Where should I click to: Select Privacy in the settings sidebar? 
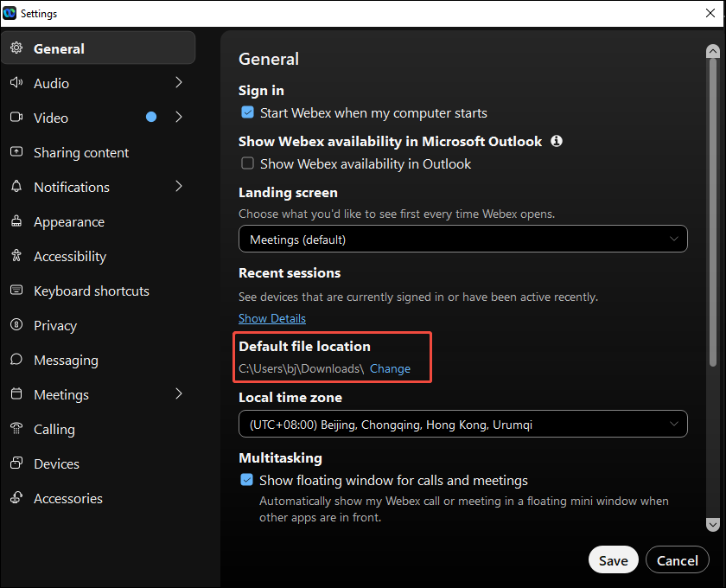[x=54, y=325]
